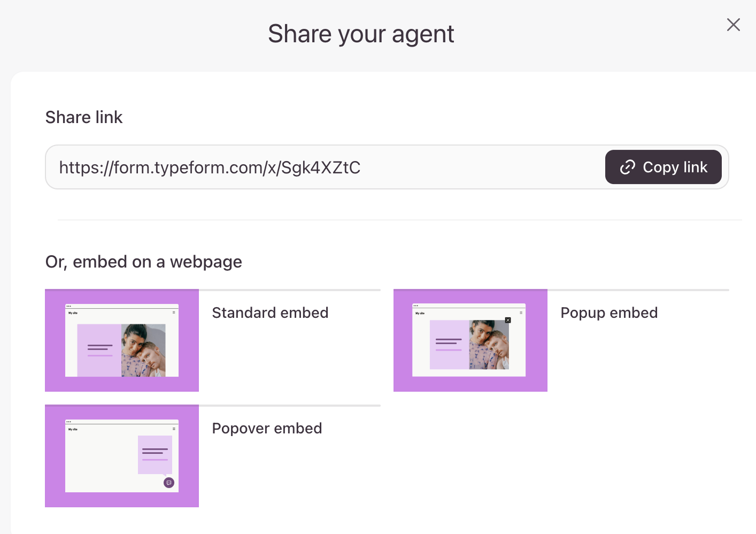
Task: Click the Or, embed on a webpage heading
Action: (x=143, y=262)
